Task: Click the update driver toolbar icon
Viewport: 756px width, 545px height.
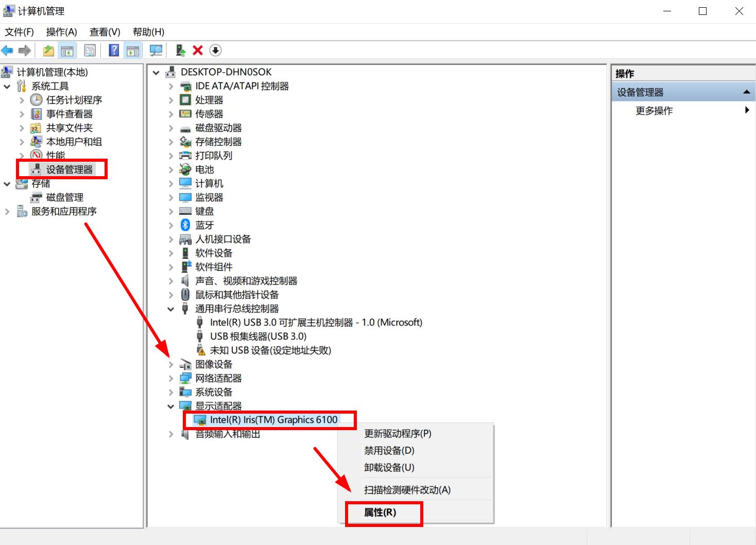Action: coord(180,50)
